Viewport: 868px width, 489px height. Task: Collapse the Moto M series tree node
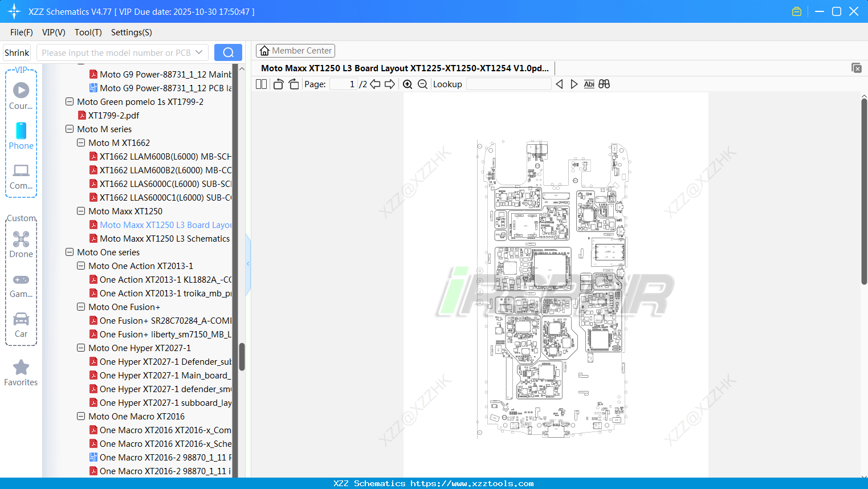[69, 129]
